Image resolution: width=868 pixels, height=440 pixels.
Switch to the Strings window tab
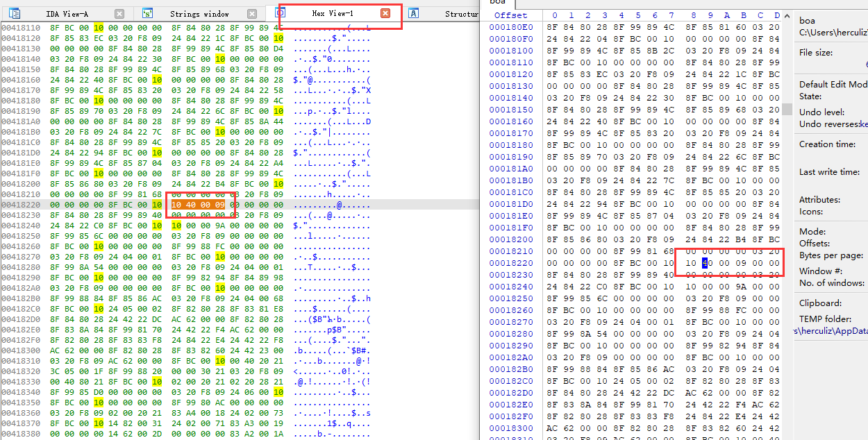[x=200, y=13]
